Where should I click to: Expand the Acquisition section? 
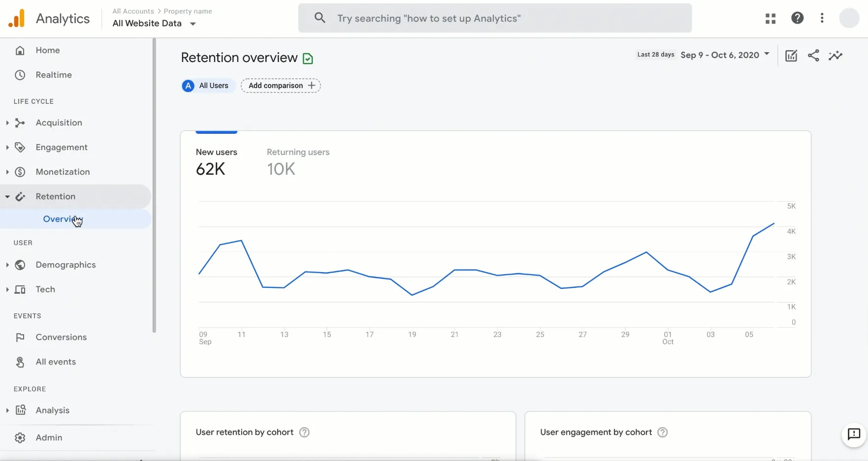[x=7, y=123]
